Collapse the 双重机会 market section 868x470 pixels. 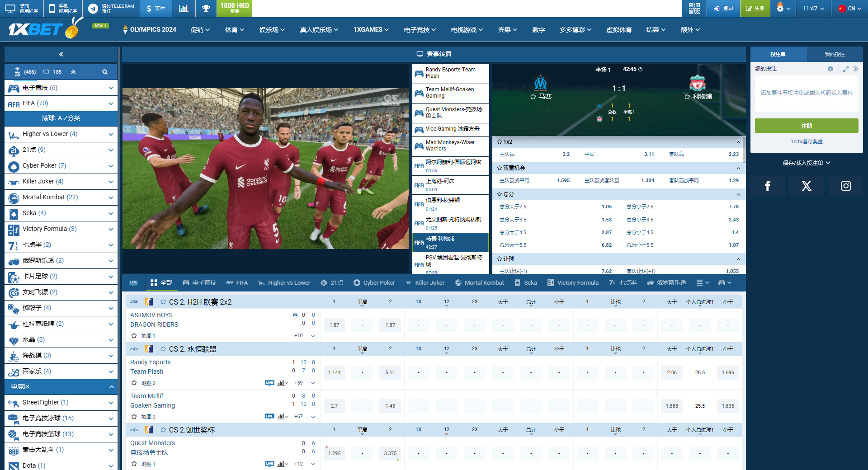pyautogui.click(x=738, y=168)
